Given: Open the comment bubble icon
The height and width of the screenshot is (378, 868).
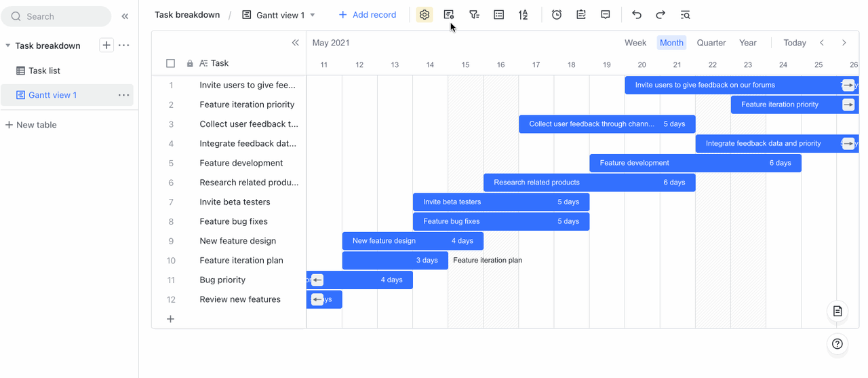Looking at the screenshot, I should (606, 15).
